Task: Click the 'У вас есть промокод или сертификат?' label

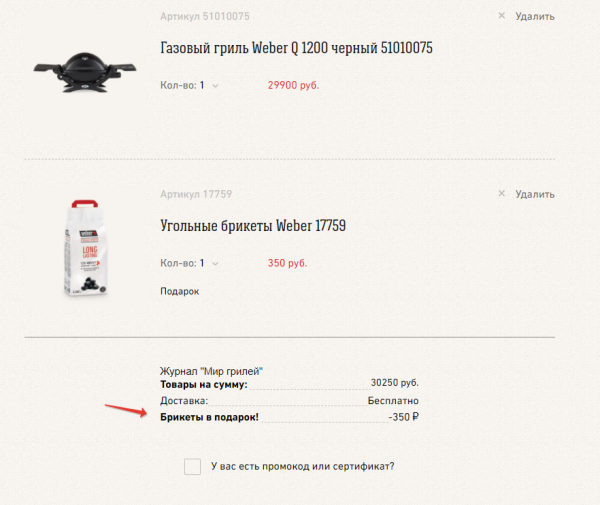Action: tap(301, 466)
